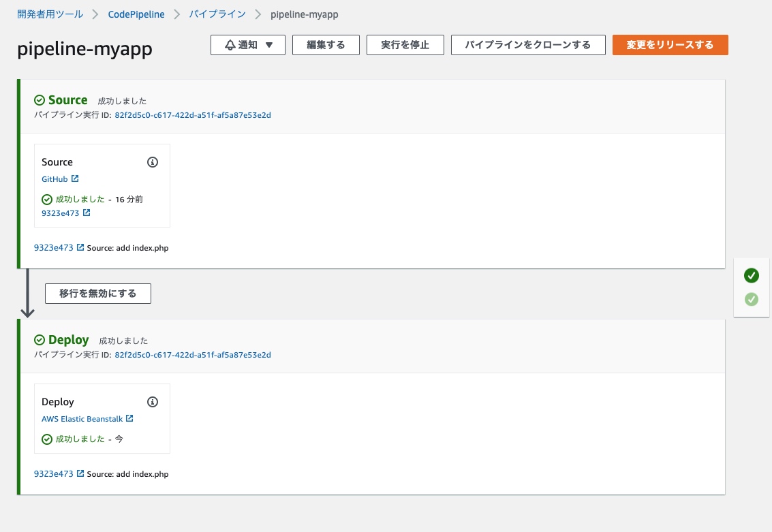Go to CodePipeline breadcrumb

coord(136,14)
